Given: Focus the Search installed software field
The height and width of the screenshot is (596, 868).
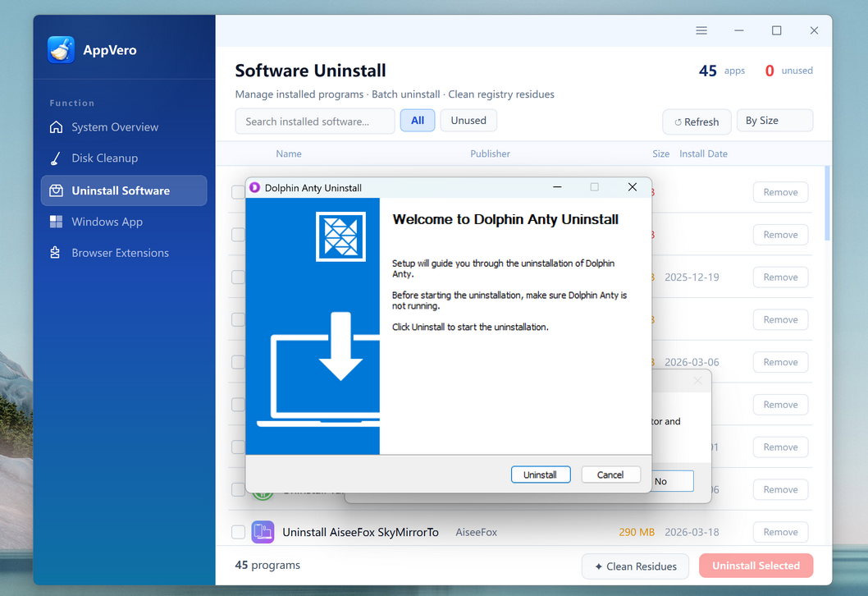Looking at the screenshot, I should click(x=314, y=121).
